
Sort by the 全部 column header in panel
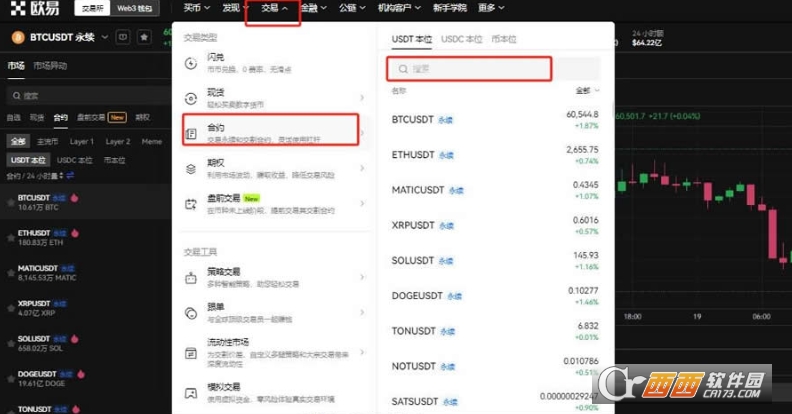pos(587,90)
